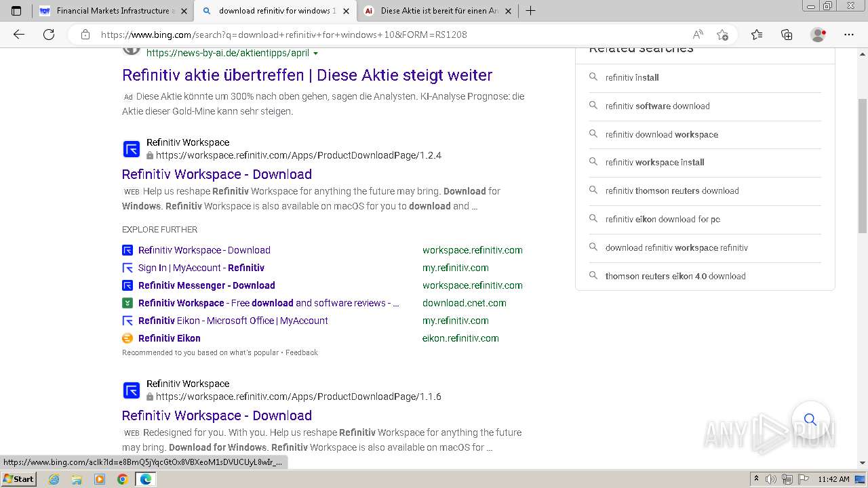
Task: Click the Feedback link under Explore Further
Action: pyautogui.click(x=302, y=352)
